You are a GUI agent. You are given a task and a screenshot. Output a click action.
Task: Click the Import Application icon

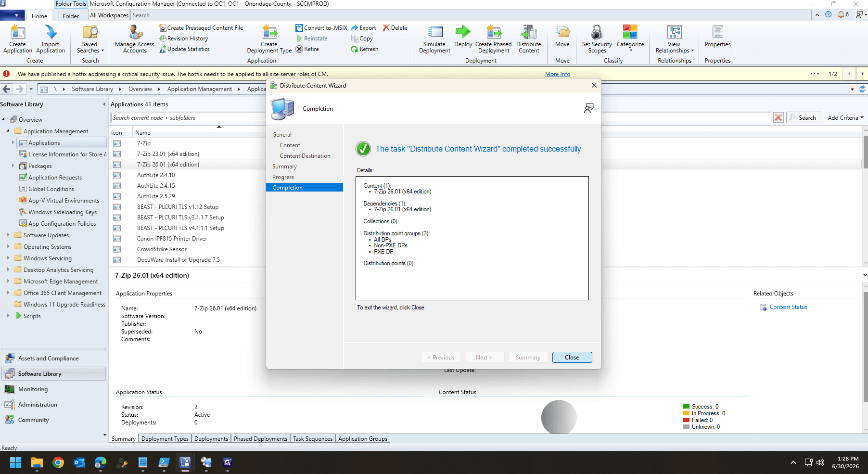(51, 39)
